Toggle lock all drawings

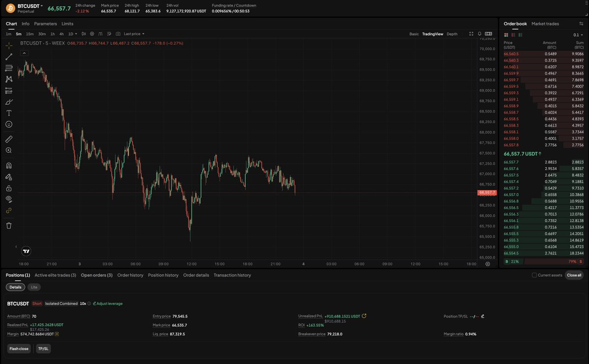click(9, 188)
